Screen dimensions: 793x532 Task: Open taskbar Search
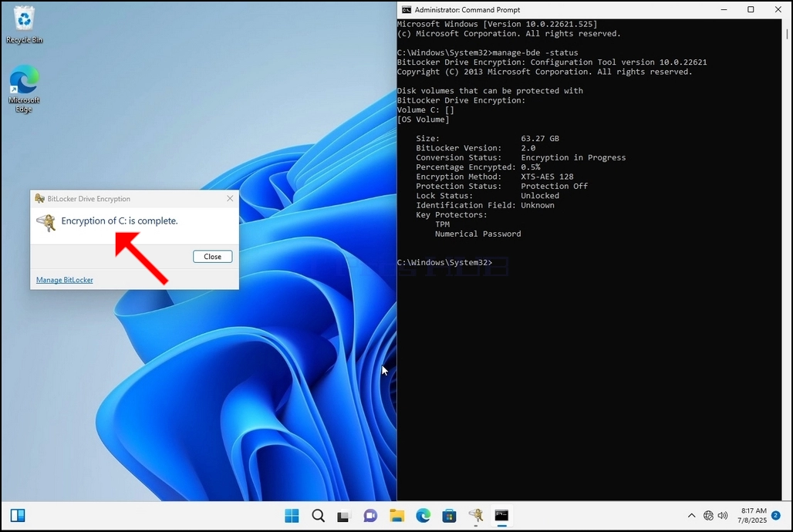(x=318, y=515)
